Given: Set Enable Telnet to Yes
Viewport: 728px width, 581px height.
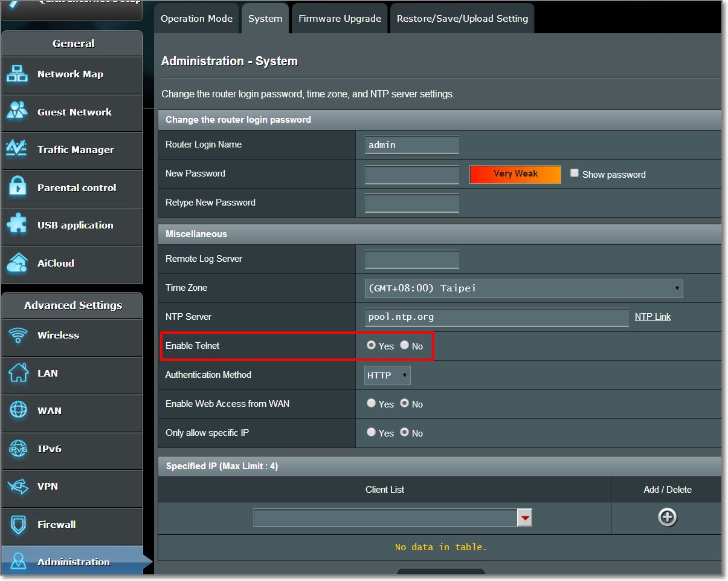Looking at the screenshot, I should (371, 345).
